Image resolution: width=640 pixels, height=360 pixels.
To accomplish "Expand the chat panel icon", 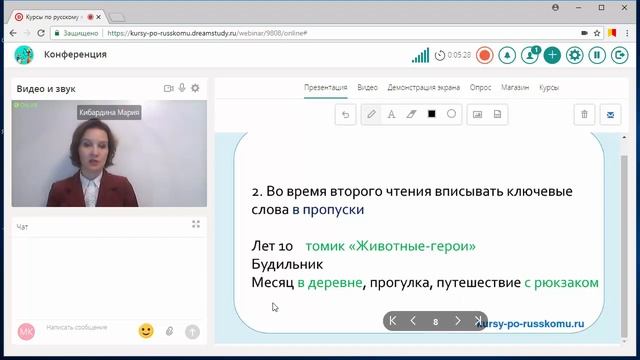I will pos(196,224).
